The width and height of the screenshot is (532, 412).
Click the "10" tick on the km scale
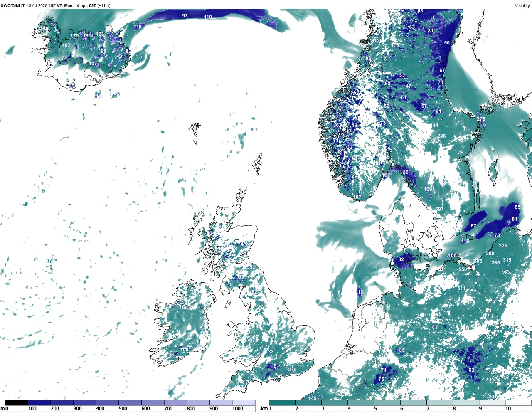pyautogui.click(x=508, y=409)
